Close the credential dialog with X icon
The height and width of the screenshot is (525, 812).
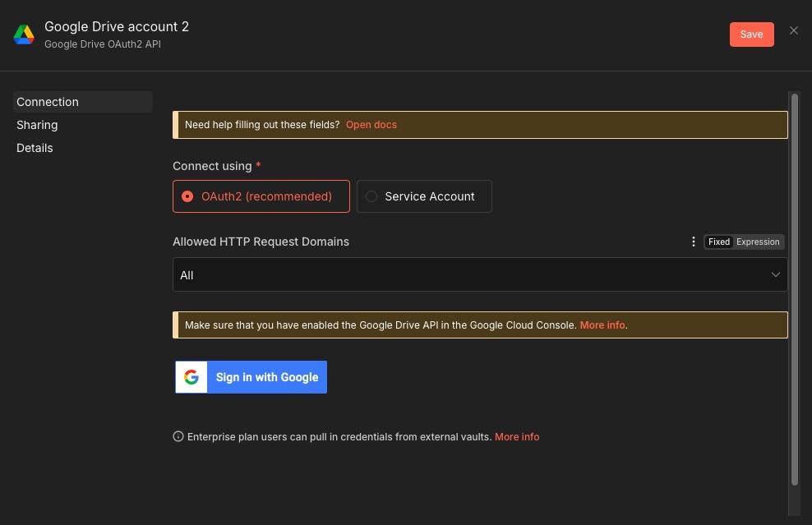tap(794, 30)
